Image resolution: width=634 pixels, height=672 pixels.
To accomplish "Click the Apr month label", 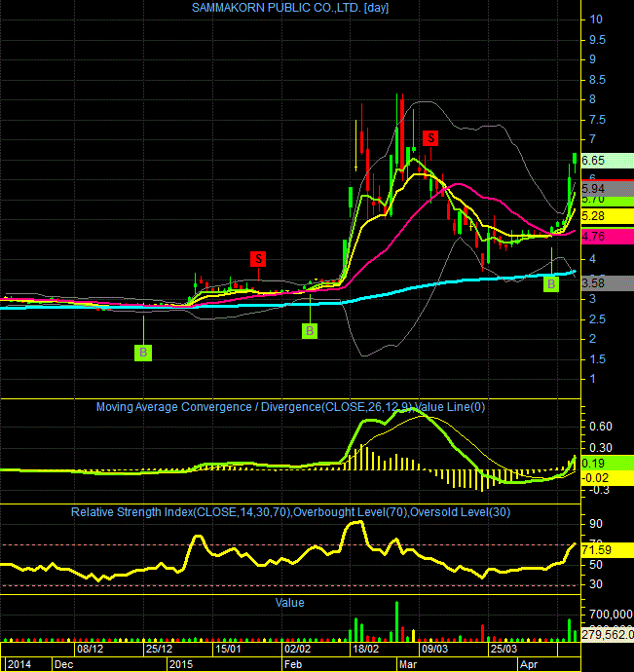I will tap(529, 664).
